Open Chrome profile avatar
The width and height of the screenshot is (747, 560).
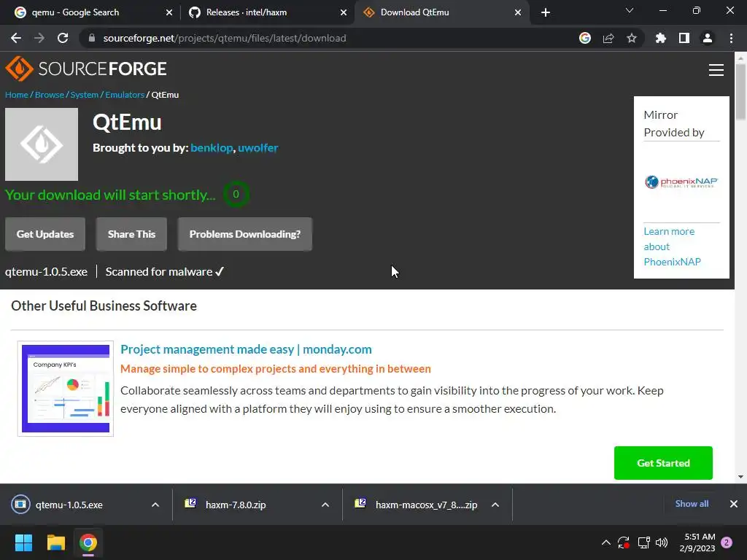708,38
